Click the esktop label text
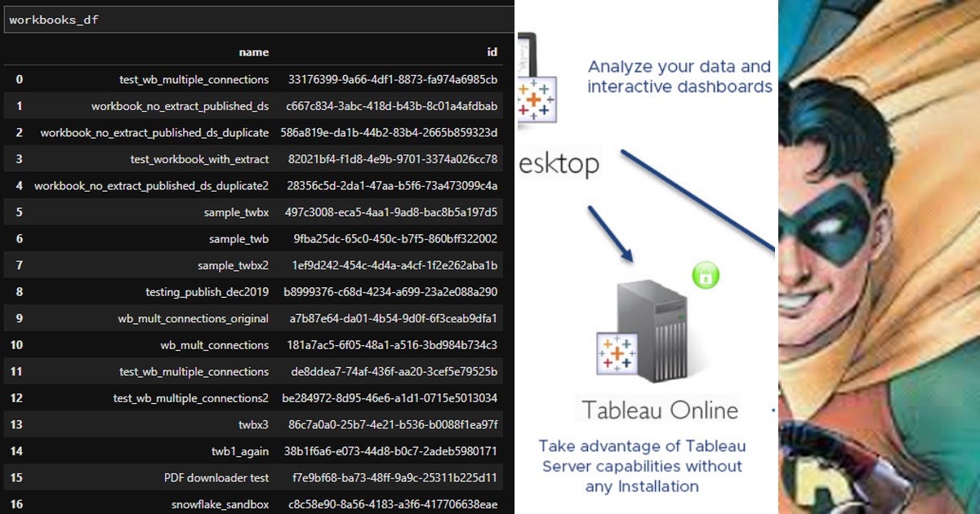The height and width of the screenshot is (514, 980). 560,163
